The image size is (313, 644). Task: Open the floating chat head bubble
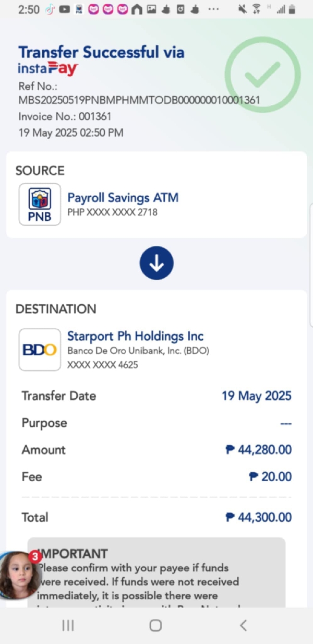point(19,575)
